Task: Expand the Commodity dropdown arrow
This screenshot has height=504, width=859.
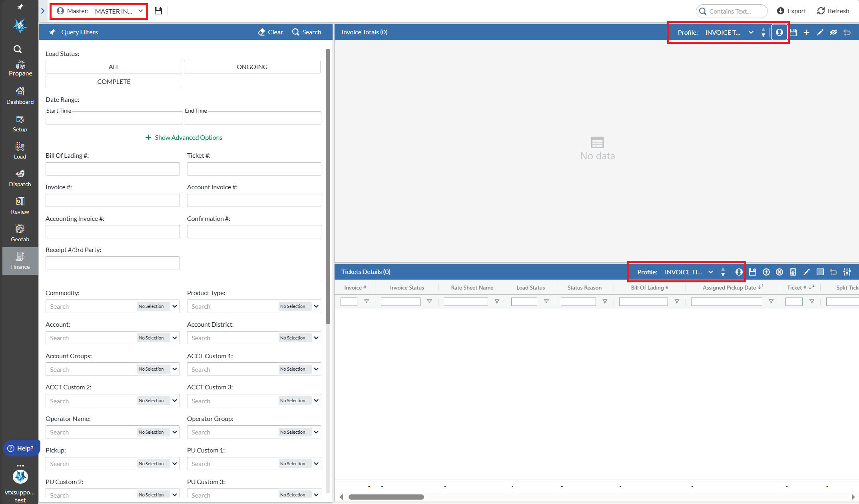Action: pos(175,306)
